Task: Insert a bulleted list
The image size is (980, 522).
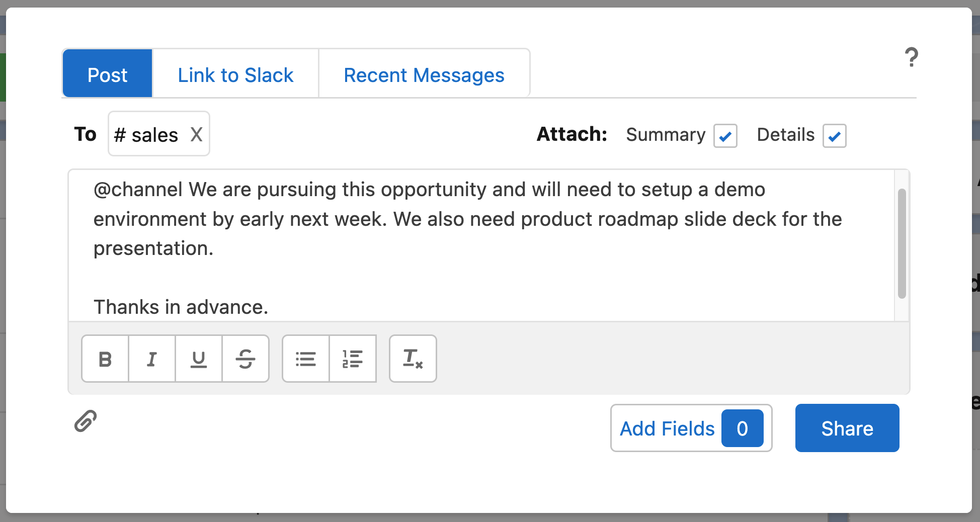Action: click(x=306, y=359)
